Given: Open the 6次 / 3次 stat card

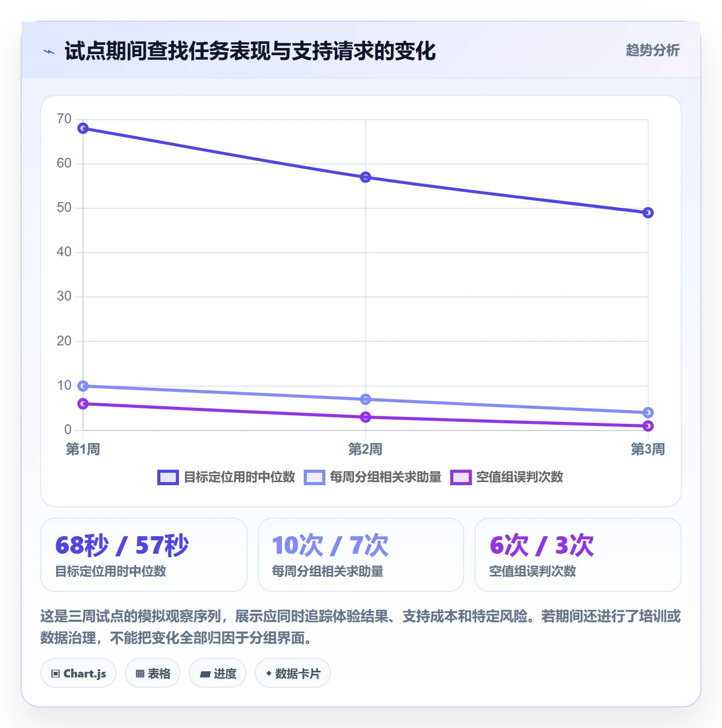Looking at the screenshot, I should 578,555.
